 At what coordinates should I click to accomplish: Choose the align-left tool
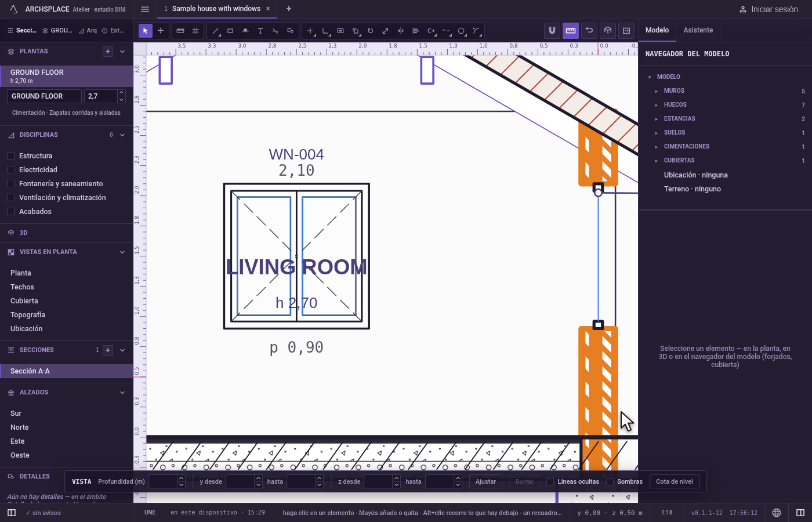(x=416, y=31)
